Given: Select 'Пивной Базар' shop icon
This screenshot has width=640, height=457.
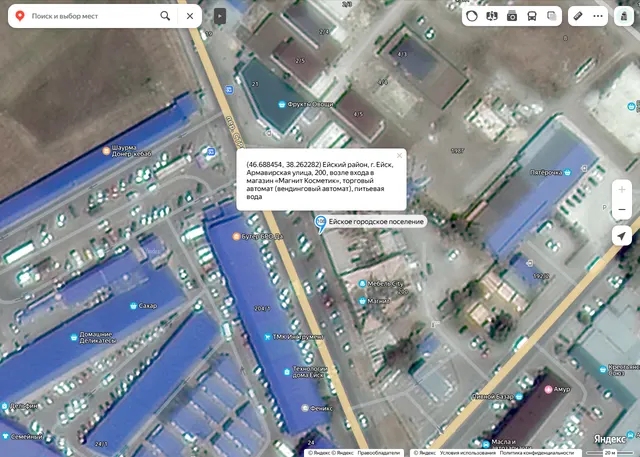Looking at the screenshot, I should [519, 396].
